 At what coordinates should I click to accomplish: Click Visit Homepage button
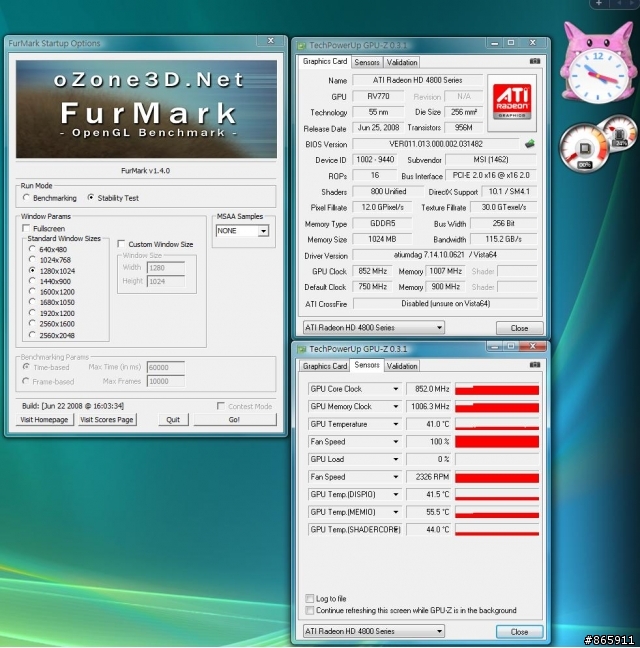pyautogui.click(x=44, y=419)
